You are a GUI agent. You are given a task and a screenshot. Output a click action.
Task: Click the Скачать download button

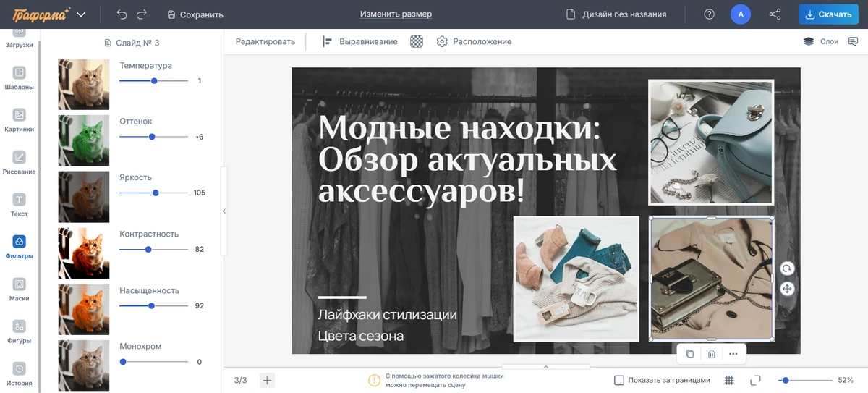click(828, 14)
